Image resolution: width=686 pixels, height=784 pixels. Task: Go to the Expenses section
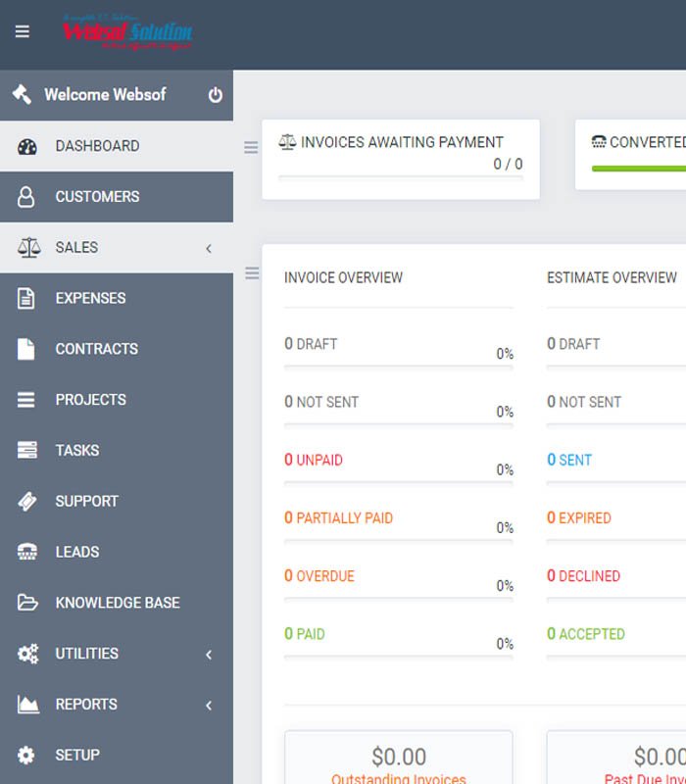click(117, 299)
